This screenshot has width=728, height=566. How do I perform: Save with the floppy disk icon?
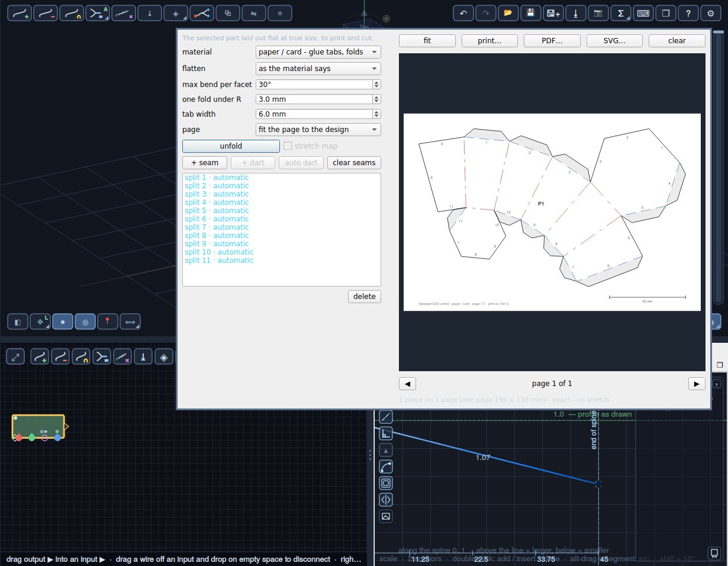click(532, 13)
